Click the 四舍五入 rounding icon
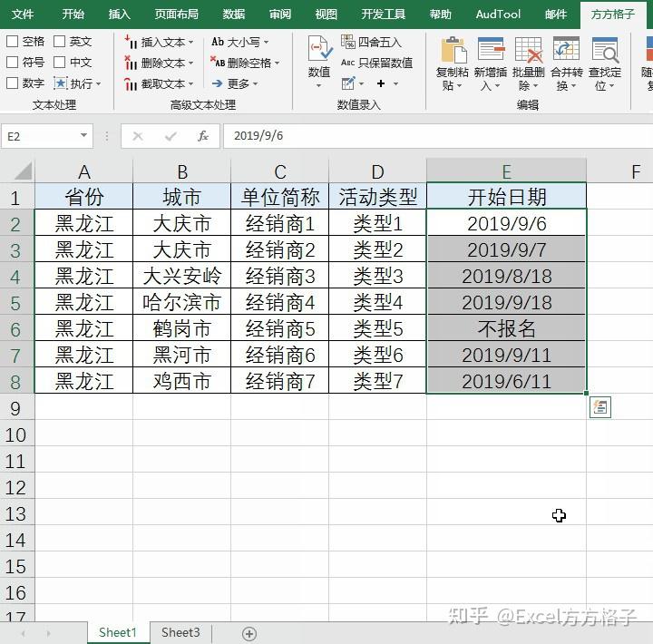Viewport: 653px width, 644px height. click(x=348, y=42)
